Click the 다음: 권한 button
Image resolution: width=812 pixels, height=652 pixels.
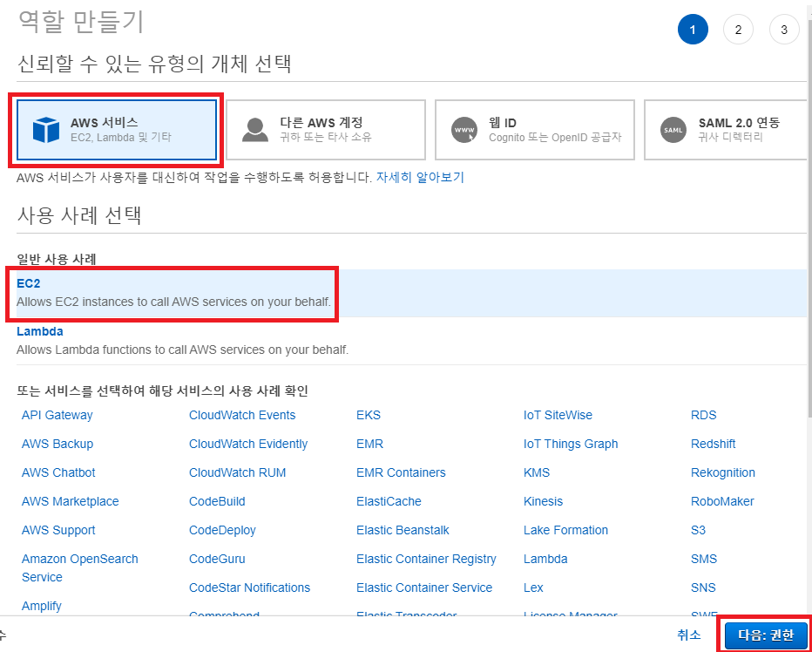tap(767, 635)
